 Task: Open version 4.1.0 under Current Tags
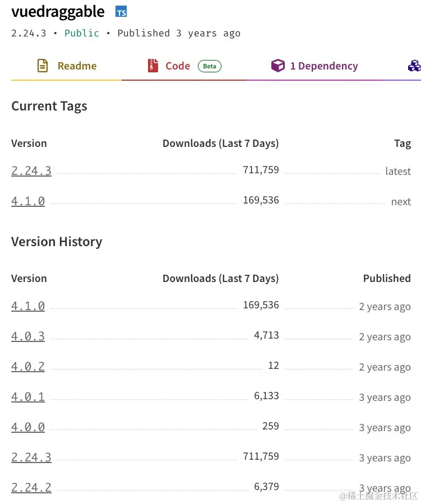[x=28, y=201]
